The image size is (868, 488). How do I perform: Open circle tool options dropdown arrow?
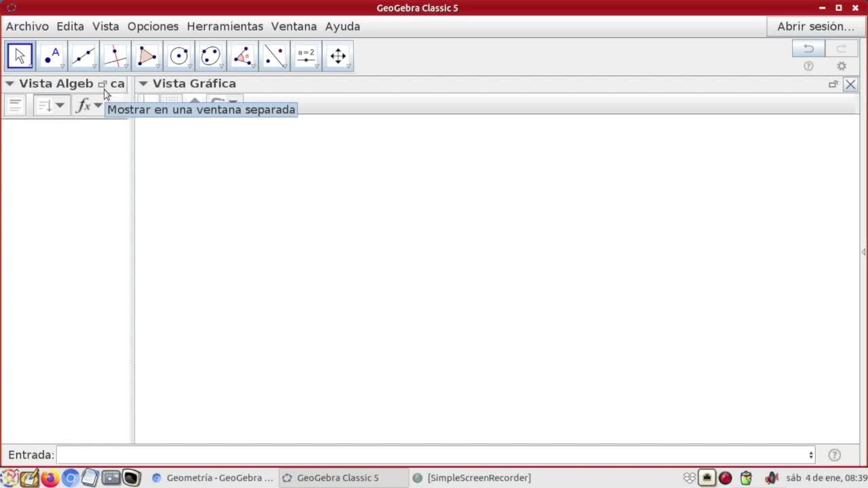(x=190, y=66)
